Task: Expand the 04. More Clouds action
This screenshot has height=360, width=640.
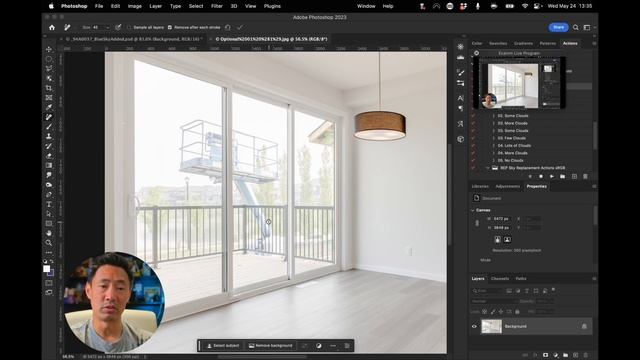Action: [x=493, y=153]
